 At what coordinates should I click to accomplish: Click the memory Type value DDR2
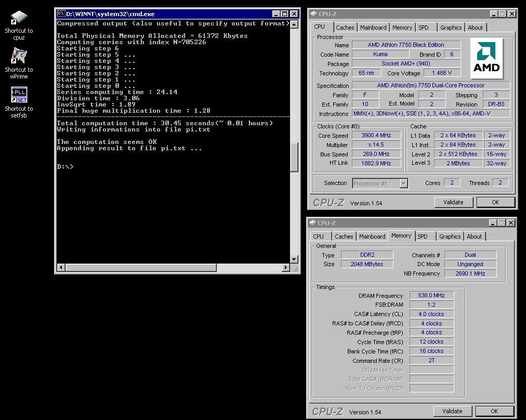click(x=367, y=255)
